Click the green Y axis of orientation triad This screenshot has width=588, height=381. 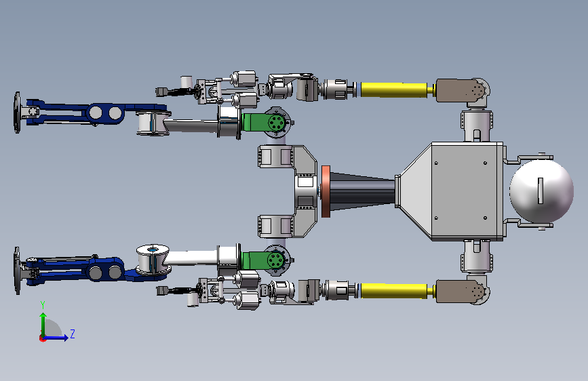[x=43, y=325]
